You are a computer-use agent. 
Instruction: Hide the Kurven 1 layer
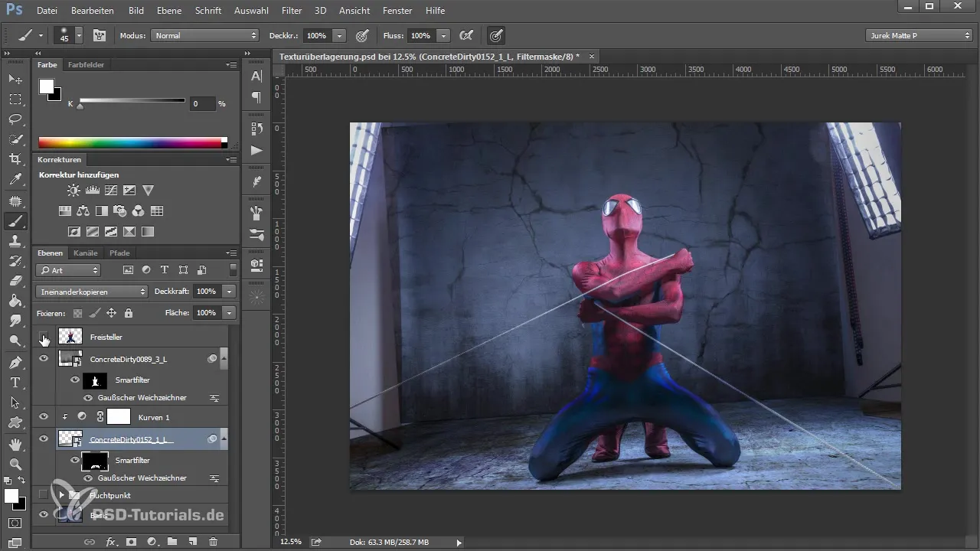point(44,417)
